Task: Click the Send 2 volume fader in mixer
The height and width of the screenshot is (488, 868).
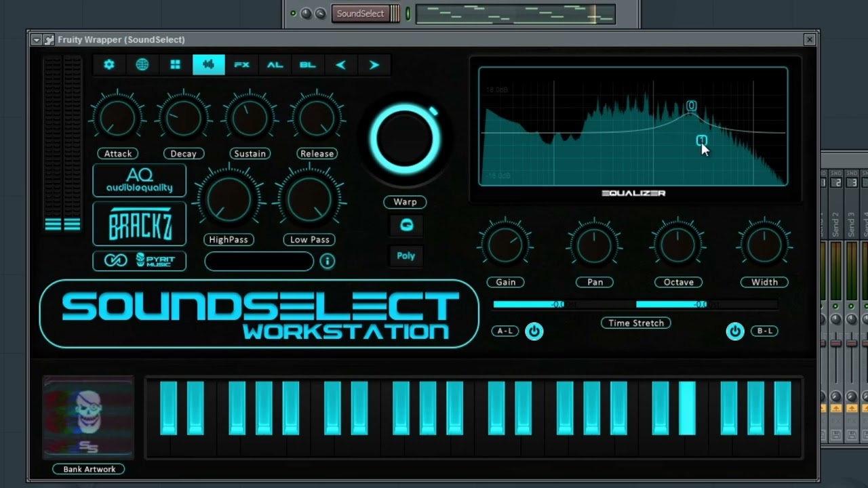Action: coord(835,344)
